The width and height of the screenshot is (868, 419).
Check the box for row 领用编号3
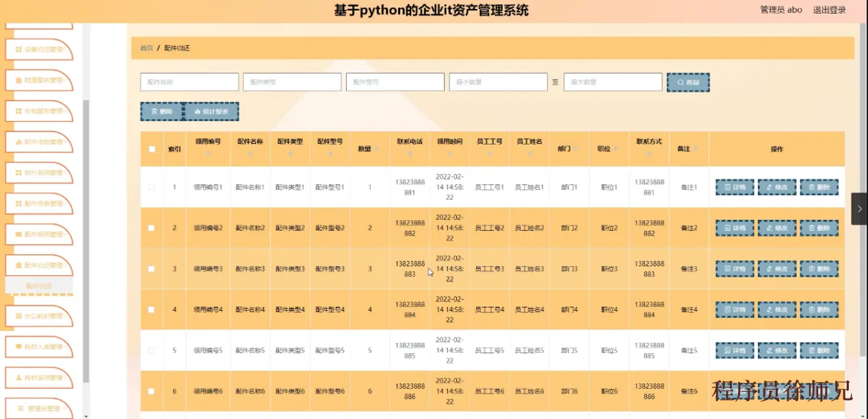[x=152, y=269]
